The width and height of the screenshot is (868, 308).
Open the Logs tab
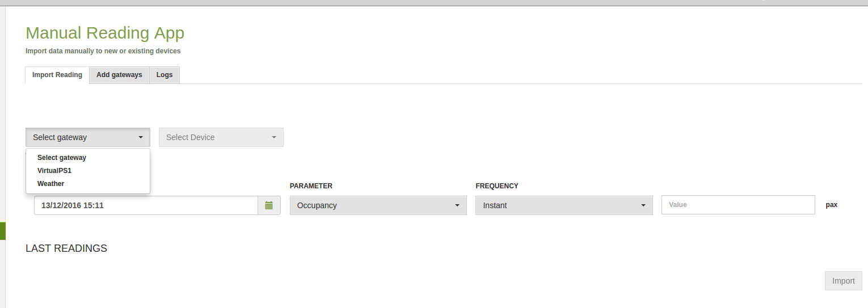[x=165, y=75]
